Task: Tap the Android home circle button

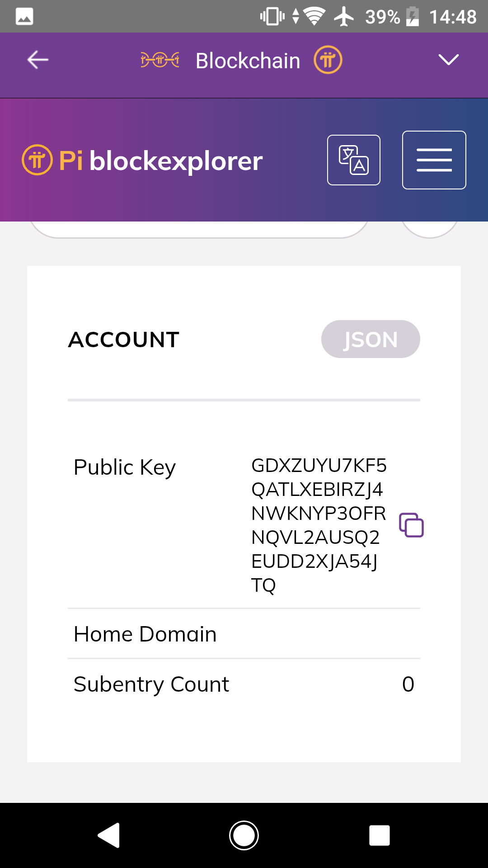Action: pos(244,835)
